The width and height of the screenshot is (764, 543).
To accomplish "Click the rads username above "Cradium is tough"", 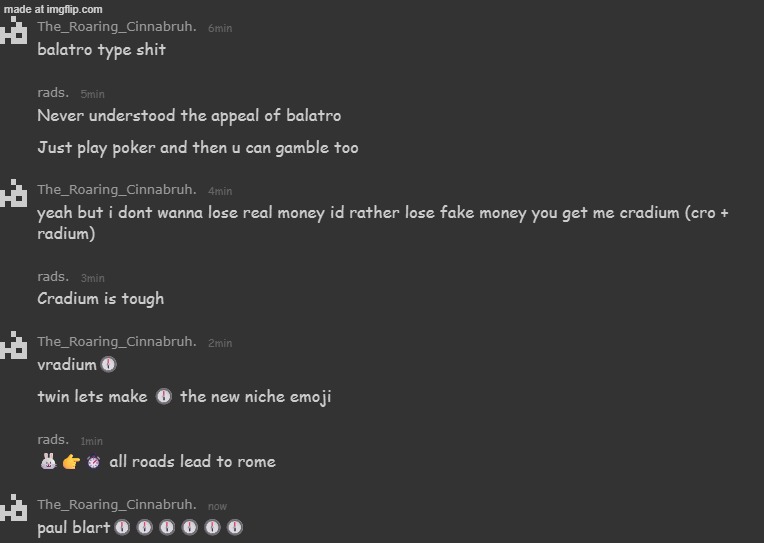I will (53, 276).
